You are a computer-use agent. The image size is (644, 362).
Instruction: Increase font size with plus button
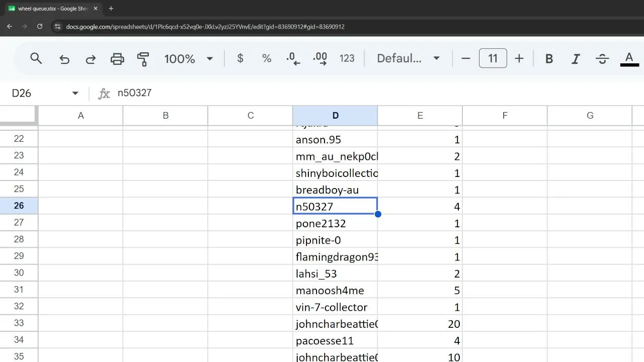(519, 58)
